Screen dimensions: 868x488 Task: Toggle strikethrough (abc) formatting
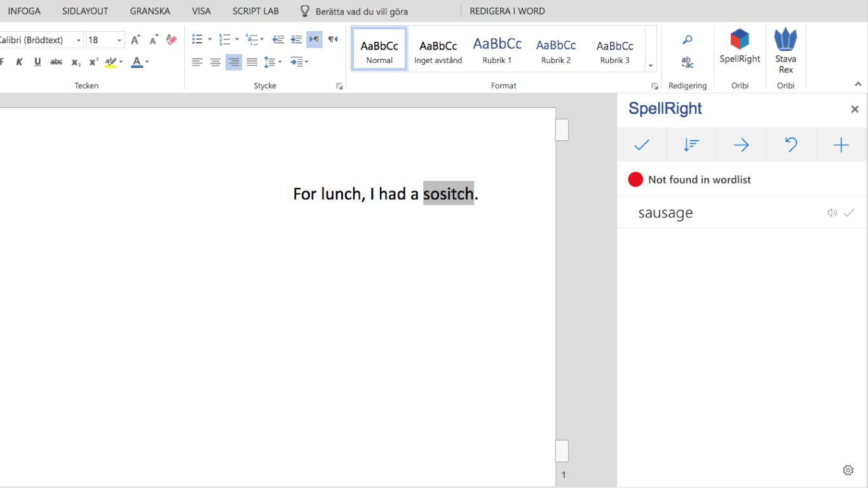pyautogui.click(x=57, y=62)
